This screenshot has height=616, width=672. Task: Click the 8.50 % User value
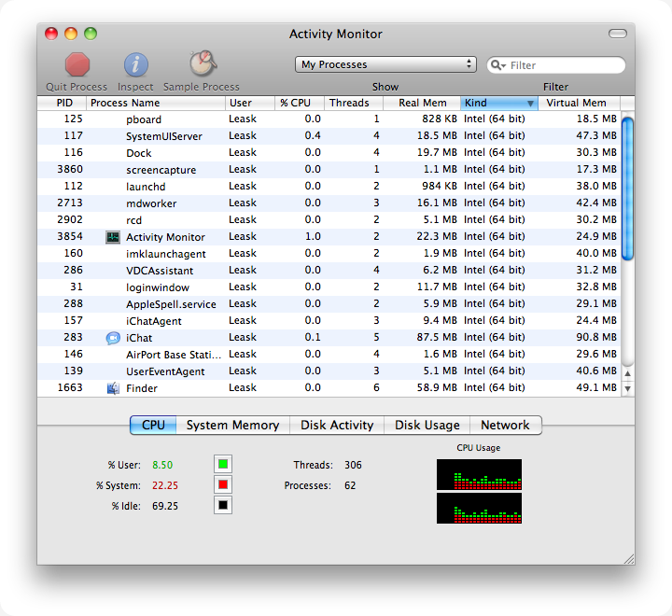point(162,465)
